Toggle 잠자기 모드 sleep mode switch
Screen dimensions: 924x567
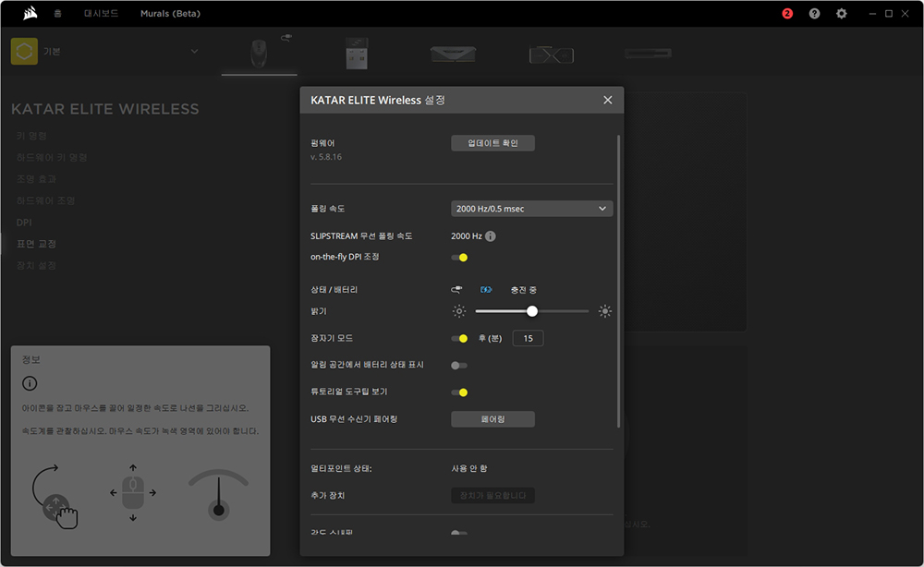coord(459,339)
